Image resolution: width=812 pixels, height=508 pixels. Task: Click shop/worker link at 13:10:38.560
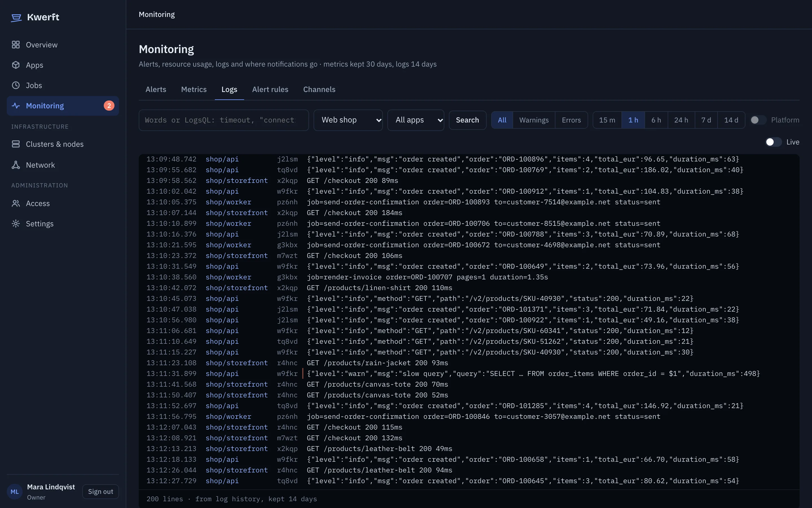pyautogui.click(x=228, y=277)
